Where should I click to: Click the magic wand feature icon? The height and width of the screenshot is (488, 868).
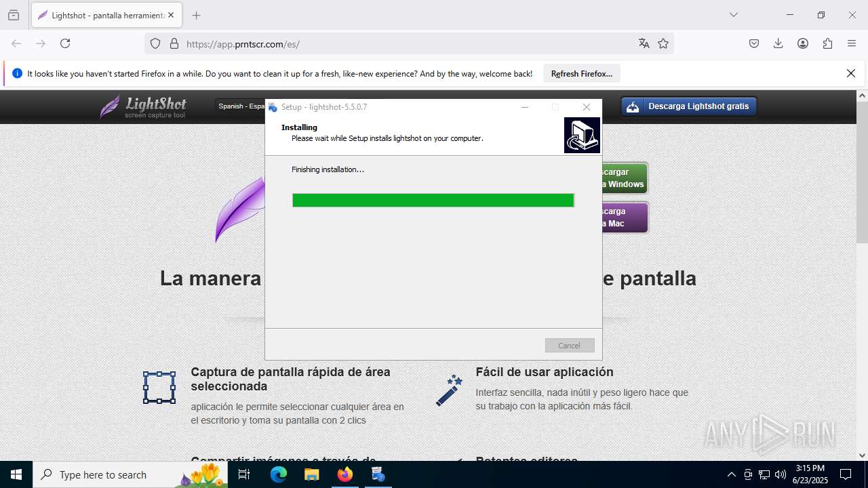point(449,390)
